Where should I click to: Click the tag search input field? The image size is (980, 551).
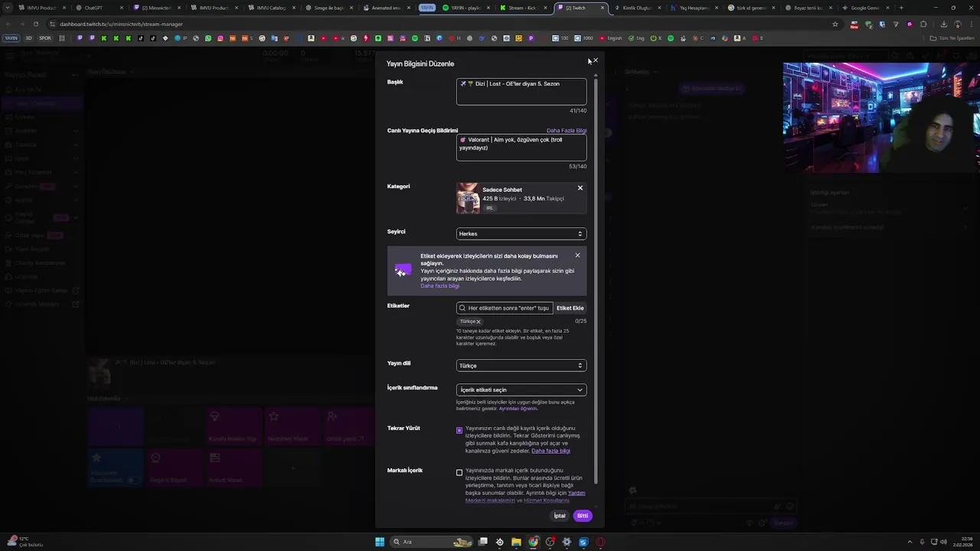[x=505, y=308]
